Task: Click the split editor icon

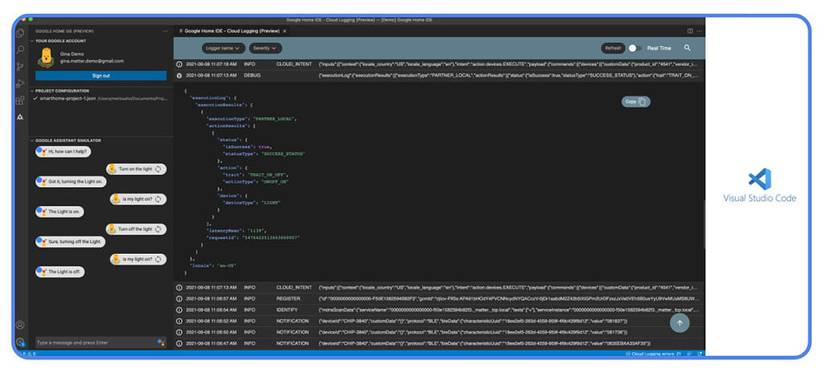Action: [690, 31]
